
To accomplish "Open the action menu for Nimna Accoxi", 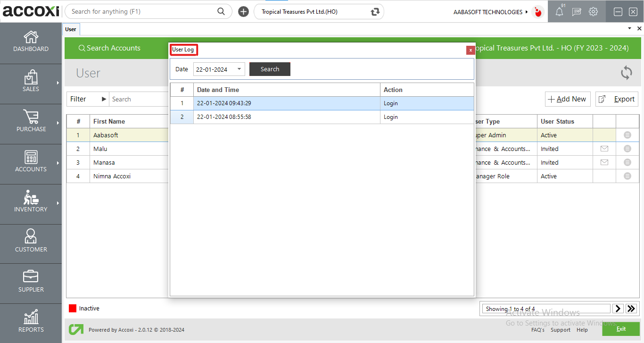I will click(x=627, y=176).
